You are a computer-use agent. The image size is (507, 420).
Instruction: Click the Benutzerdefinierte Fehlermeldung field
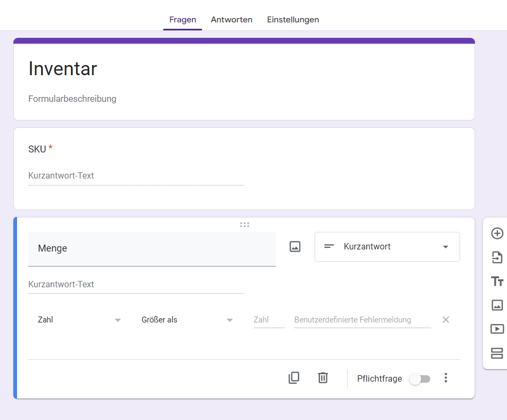(363, 320)
